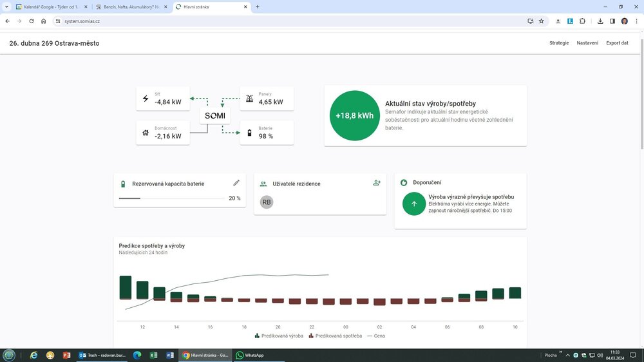Click the browser back arrow
The height and width of the screenshot is (362, 644).
(7, 21)
